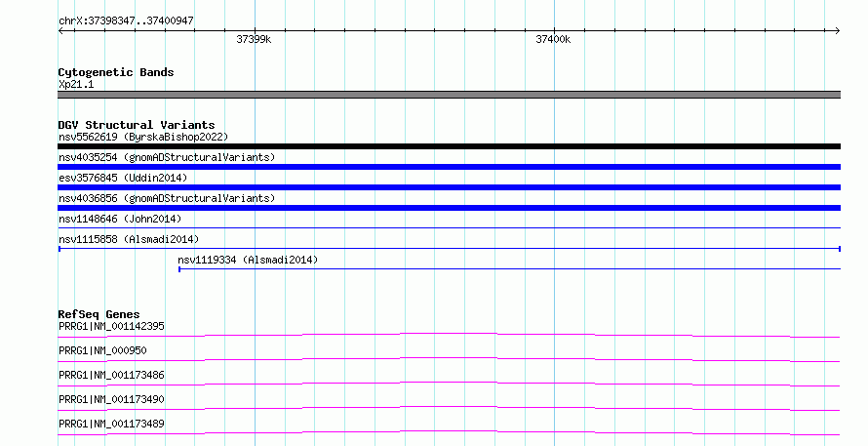Click the gray Xp21.1 cytogenetic band bar
The height and width of the screenshot is (446, 868).
tap(449, 95)
